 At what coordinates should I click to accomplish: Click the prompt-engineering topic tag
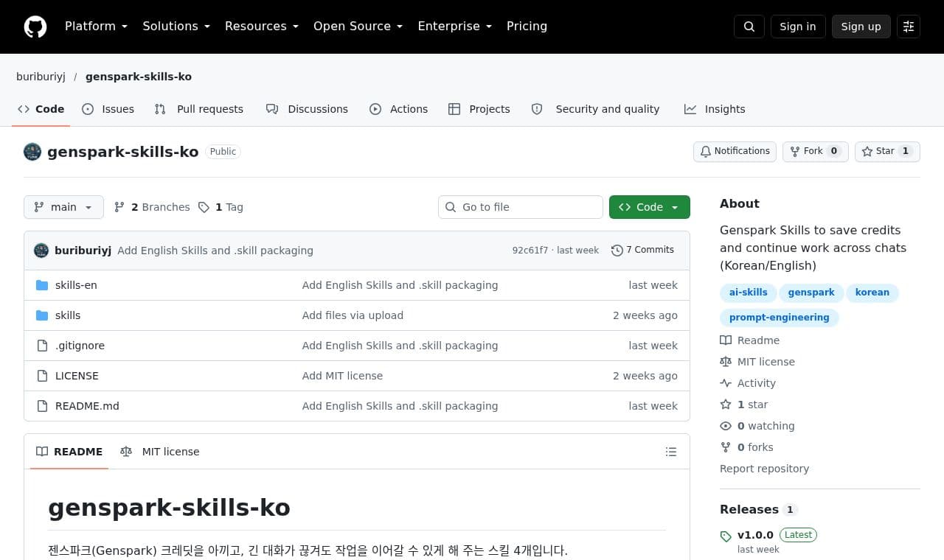click(780, 318)
